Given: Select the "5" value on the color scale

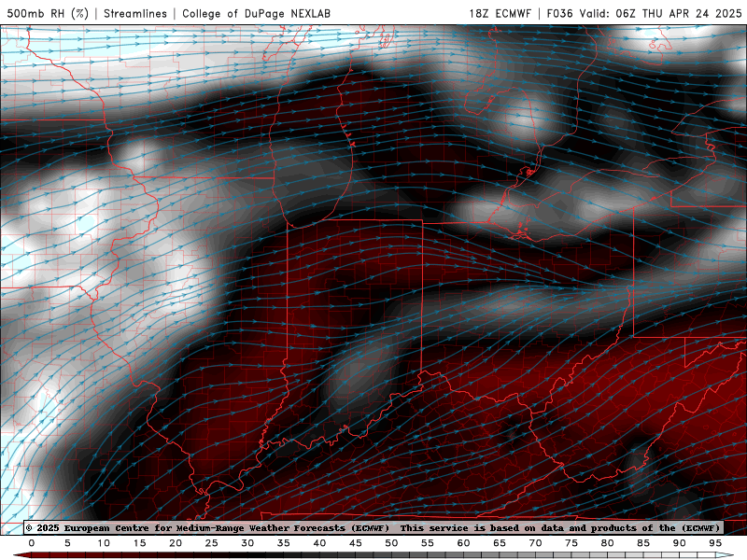Looking at the screenshot, I should [67, 543].
